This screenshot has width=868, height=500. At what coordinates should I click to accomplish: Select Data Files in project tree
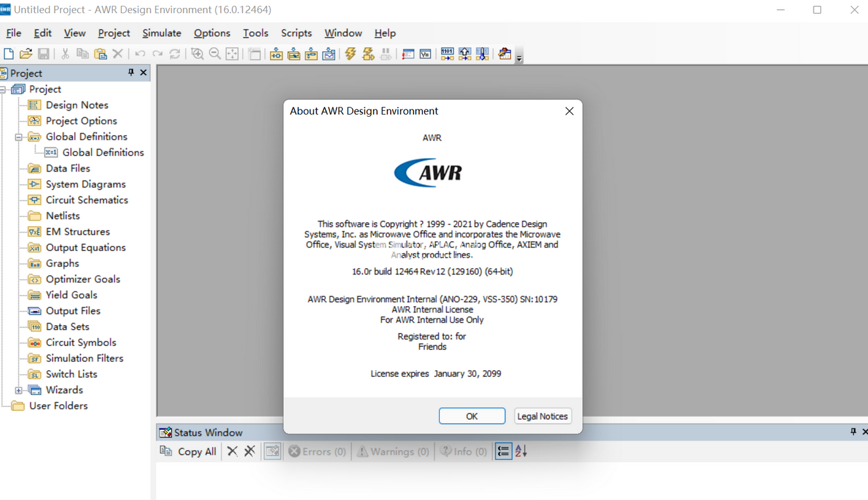point(68,168)
